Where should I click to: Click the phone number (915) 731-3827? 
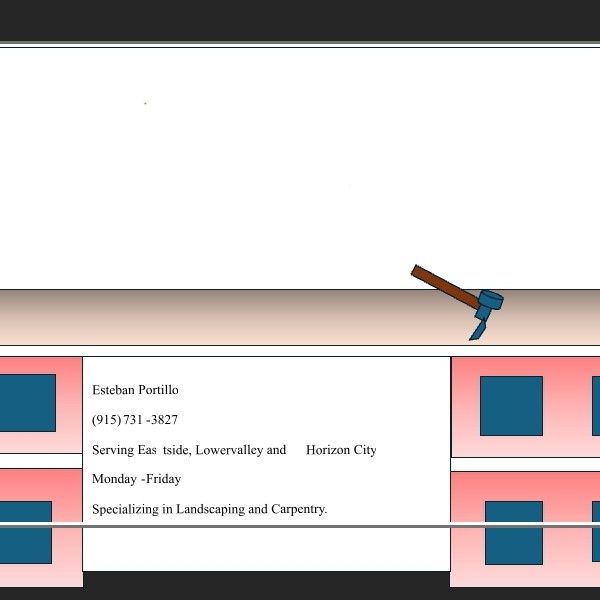135,420
